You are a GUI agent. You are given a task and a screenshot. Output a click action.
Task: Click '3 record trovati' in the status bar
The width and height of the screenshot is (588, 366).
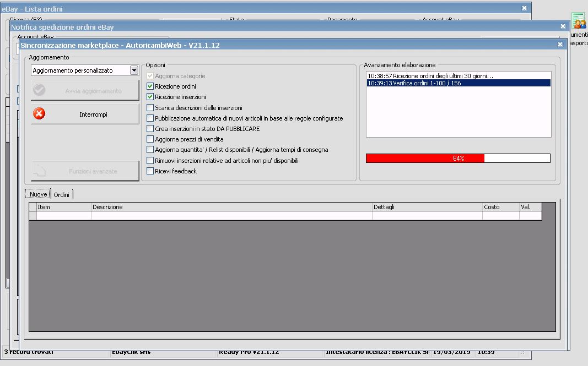click(29, 352)
